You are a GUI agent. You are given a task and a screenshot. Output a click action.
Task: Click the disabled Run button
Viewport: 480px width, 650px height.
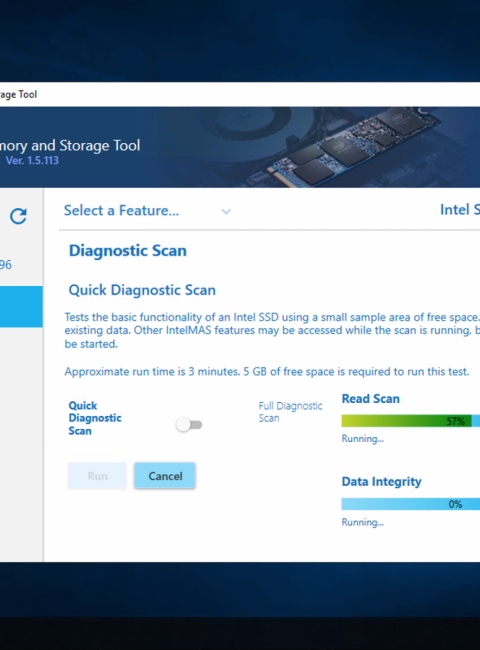97,476
